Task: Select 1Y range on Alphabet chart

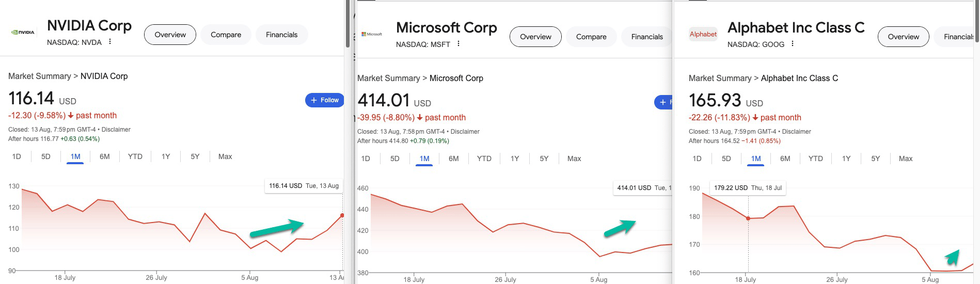Action: point(846,159)
